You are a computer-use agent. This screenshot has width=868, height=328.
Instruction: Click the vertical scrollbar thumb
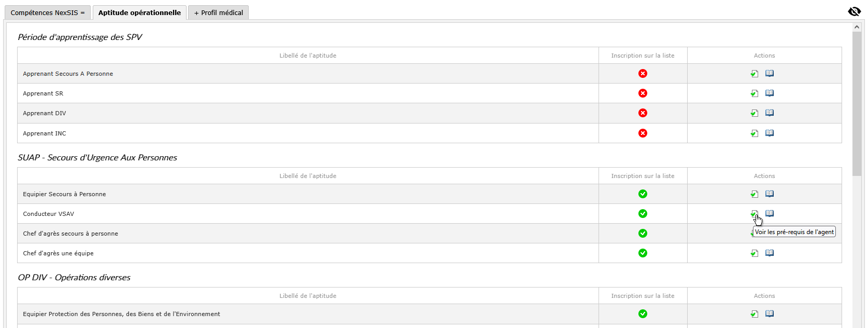click(x=857, y=104)
